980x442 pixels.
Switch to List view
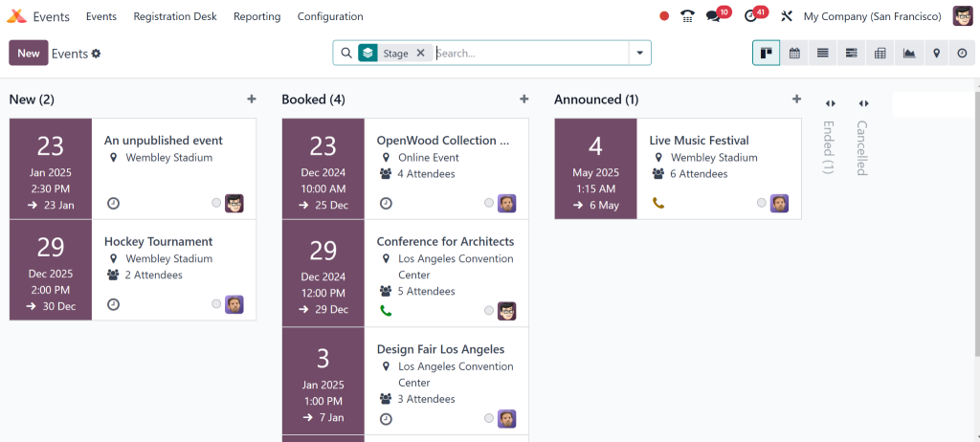point(822,54)
